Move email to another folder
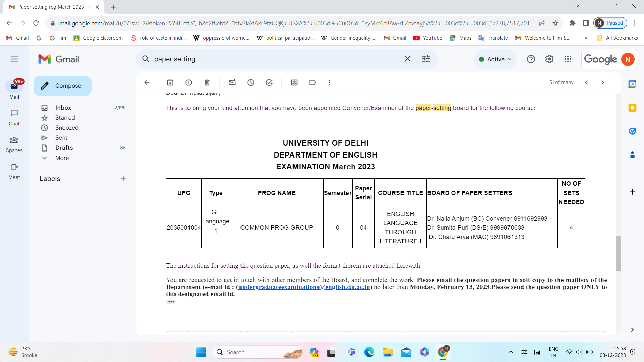The width and height of the screenshot is (644, 362). [x=294, y=82]
